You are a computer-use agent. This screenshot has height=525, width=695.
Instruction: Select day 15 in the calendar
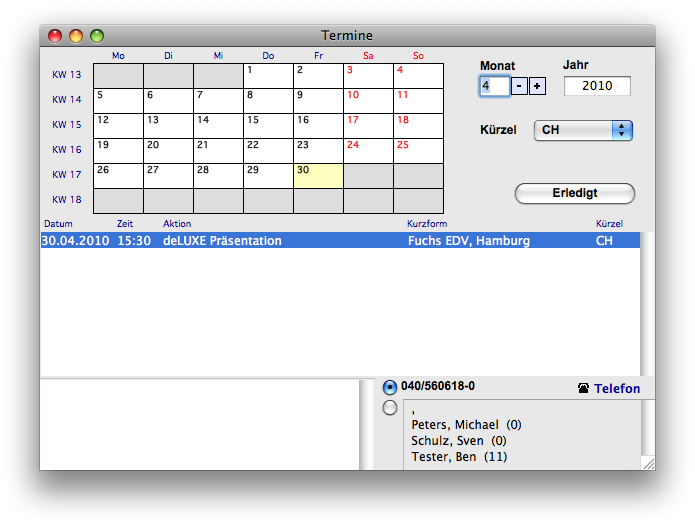(x=268, y=125)
